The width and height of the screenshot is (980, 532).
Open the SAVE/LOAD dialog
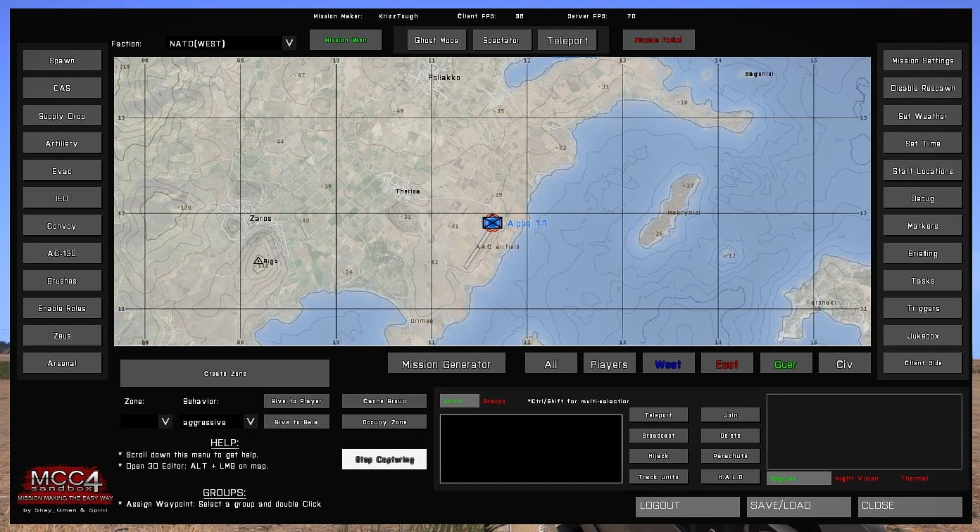(799, 506)
